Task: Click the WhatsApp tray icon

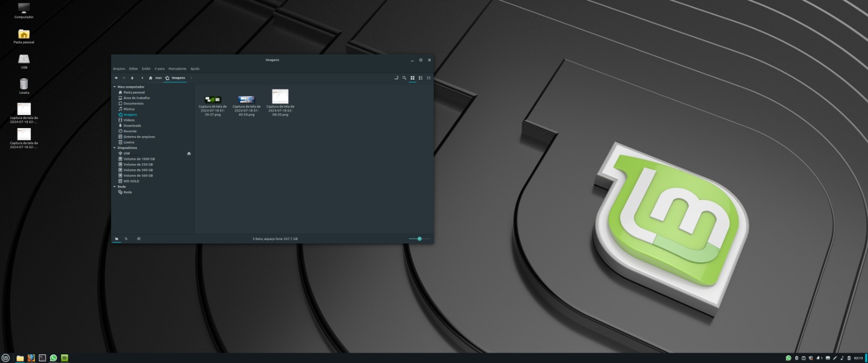Action: pyautogui.click(x=788, y=358)
